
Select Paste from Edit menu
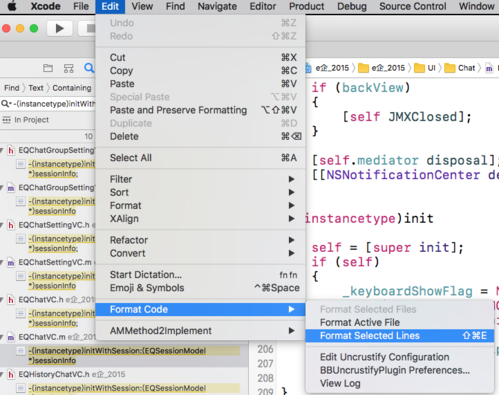tap(200, 84)
